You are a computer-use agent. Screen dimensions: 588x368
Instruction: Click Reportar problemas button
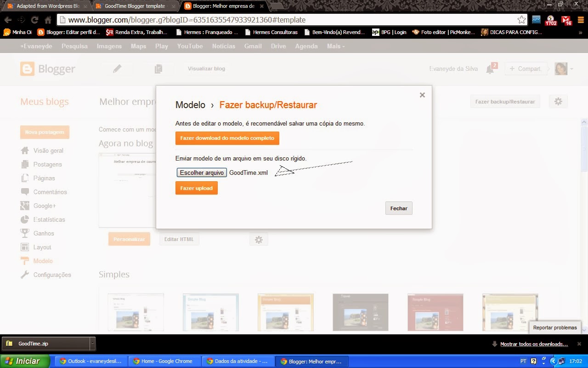pos(555,328)
